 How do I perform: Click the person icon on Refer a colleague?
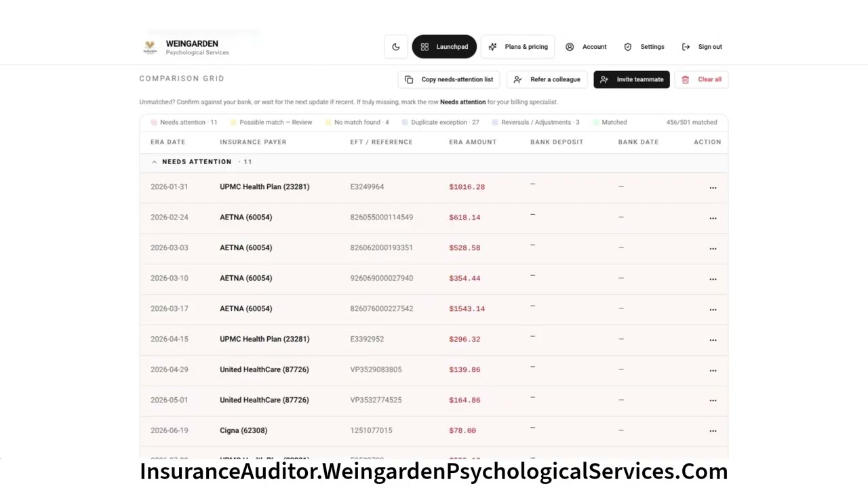point(517,79)
